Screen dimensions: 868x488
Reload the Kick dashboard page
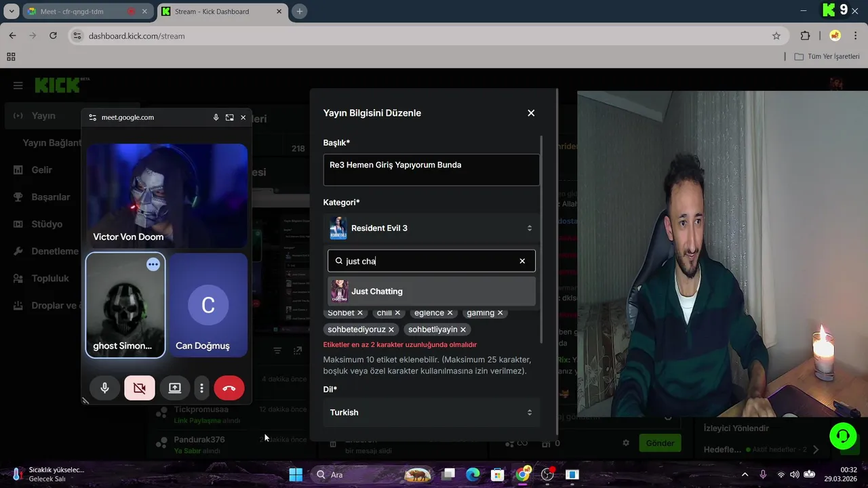(53, 36)
